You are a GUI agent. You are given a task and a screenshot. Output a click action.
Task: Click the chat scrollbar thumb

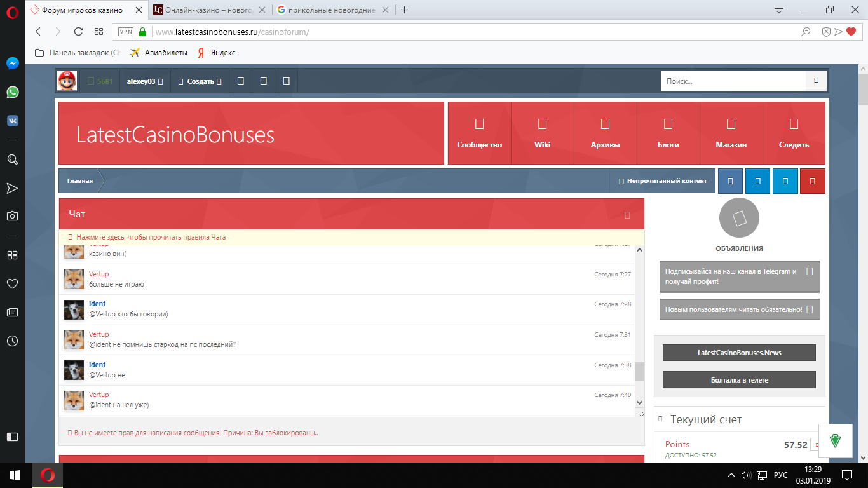point(639,371)
